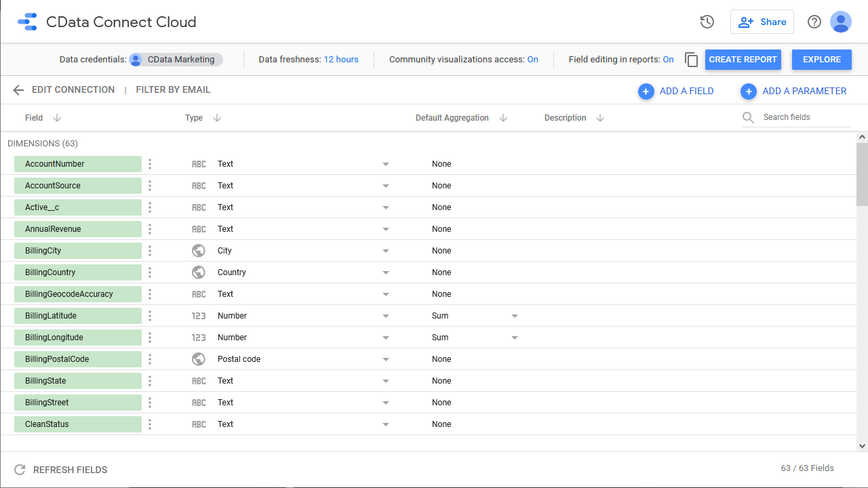Open the three-dot menu for AccountSource
Screen dimensions: 868x488
point(150,186)
